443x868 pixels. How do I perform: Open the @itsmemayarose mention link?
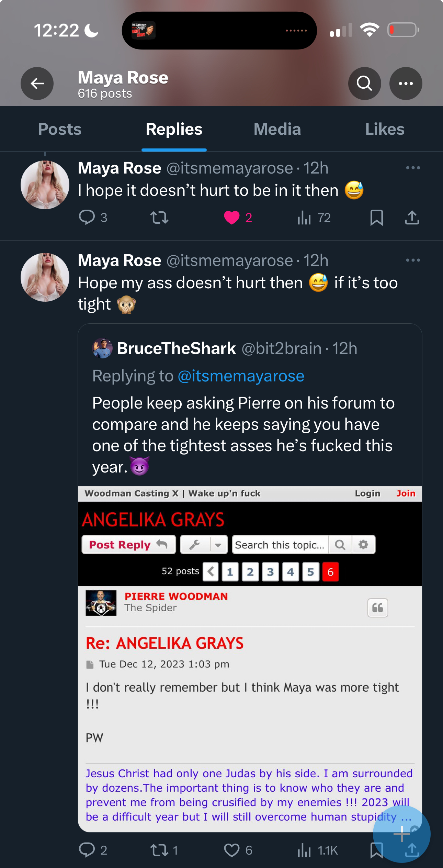[x=241, y=376]
